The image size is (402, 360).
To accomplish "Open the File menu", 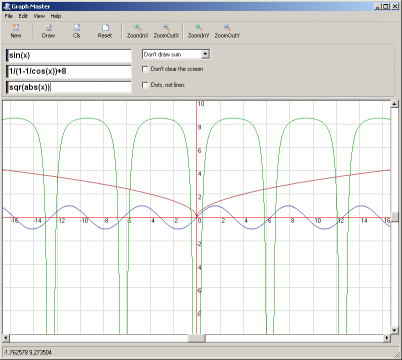I will 9,16.
